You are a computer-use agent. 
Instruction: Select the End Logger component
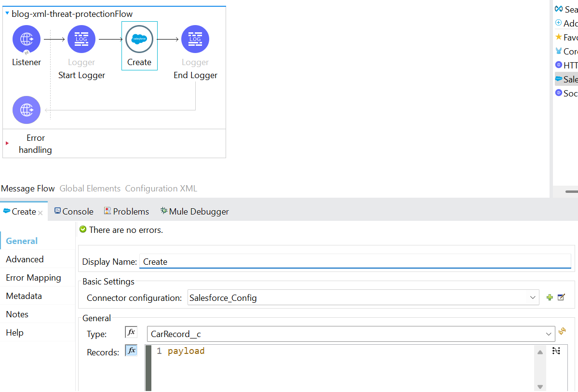click(195, 39)
